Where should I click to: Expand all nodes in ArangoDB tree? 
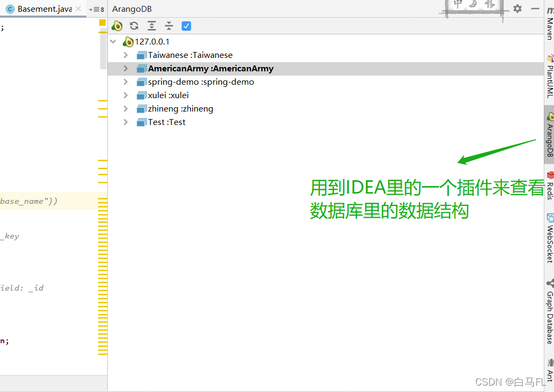[x=152, y=26]
